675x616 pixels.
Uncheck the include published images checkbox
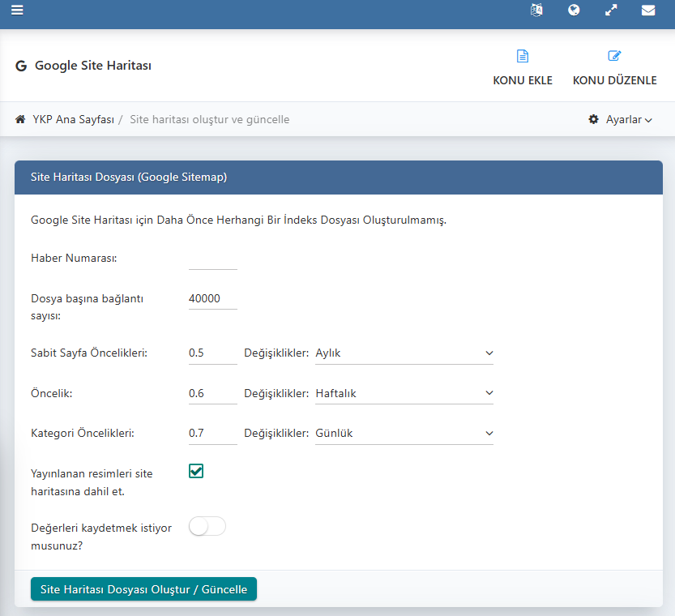tap(196, 471)
